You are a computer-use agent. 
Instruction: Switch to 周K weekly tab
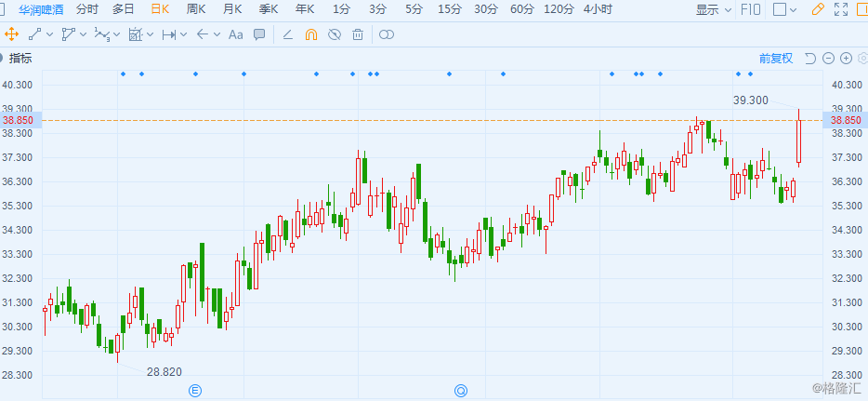196,9
